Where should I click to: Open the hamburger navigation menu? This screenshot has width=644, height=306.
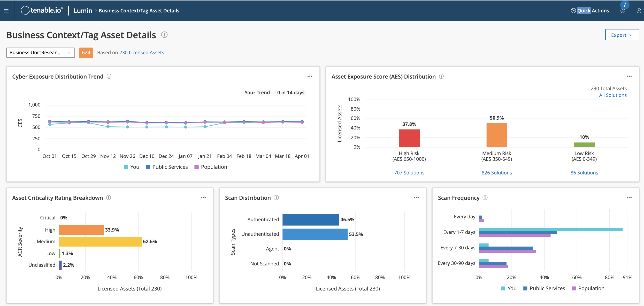click(x=6, y=11)
